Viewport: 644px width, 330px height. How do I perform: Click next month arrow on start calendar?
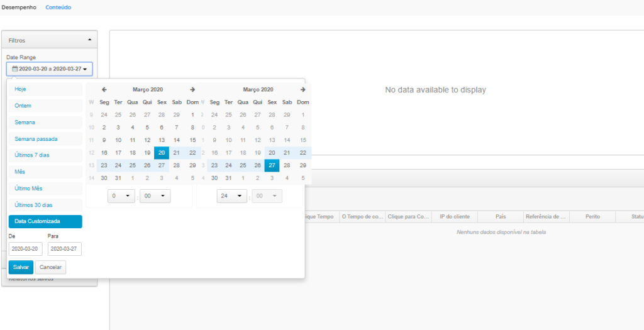click(192, 90)
